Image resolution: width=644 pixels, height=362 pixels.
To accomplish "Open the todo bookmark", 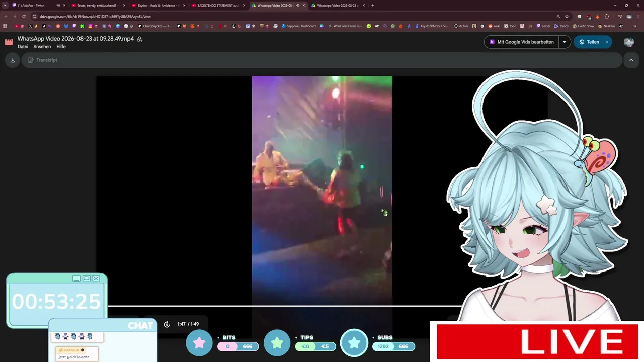I will click(510, 26).
